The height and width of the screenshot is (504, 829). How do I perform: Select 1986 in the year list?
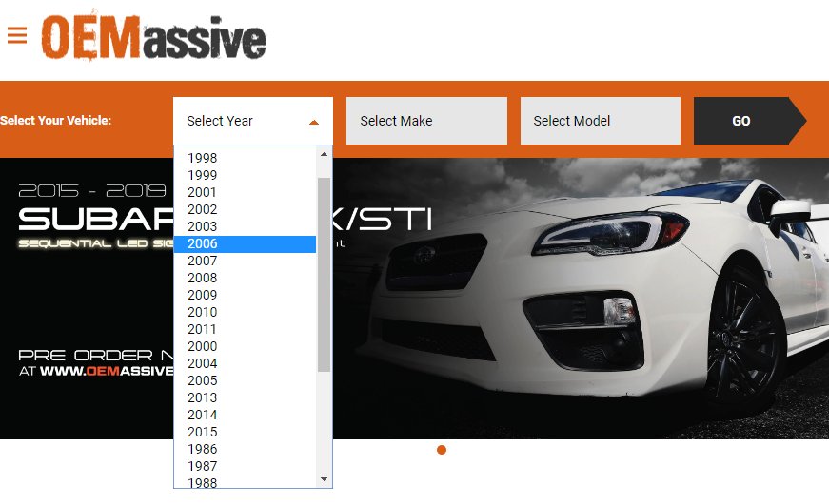point(246,449)
